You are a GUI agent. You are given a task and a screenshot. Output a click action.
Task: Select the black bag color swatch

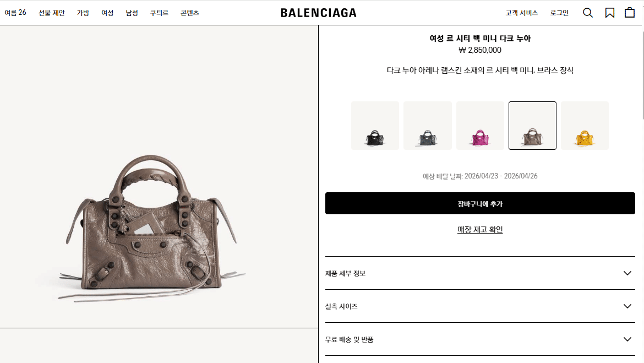375,126
